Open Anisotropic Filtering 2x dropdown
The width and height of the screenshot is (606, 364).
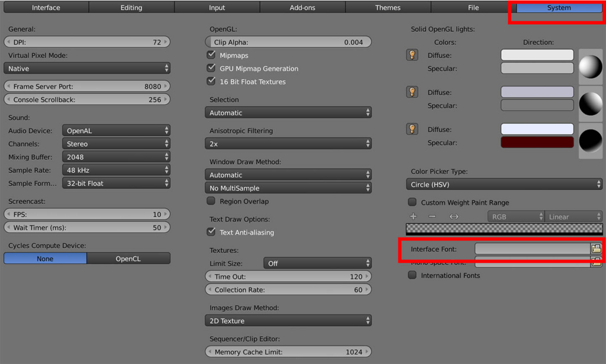pyautogui.click(x=288, y=144)
